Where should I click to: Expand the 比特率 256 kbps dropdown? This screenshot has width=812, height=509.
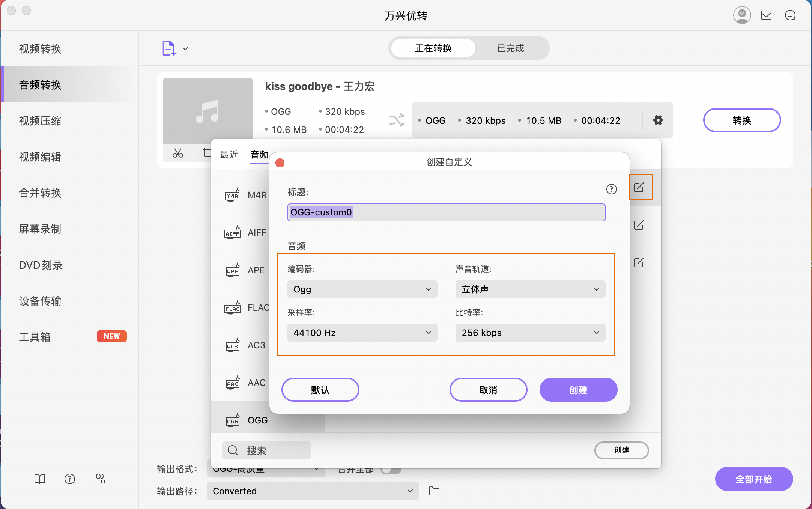pyautogui.click(x=530, y=333)
